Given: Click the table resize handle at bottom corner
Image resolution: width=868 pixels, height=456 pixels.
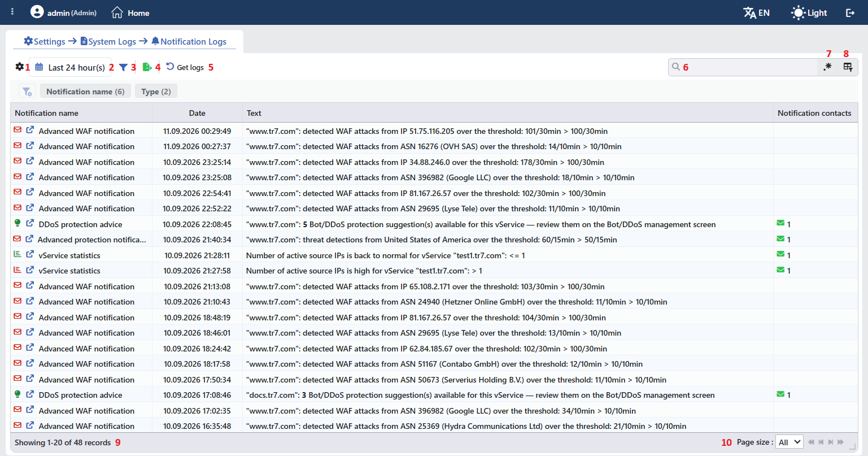Looking at the screenshot, I should tap(853, 446).
